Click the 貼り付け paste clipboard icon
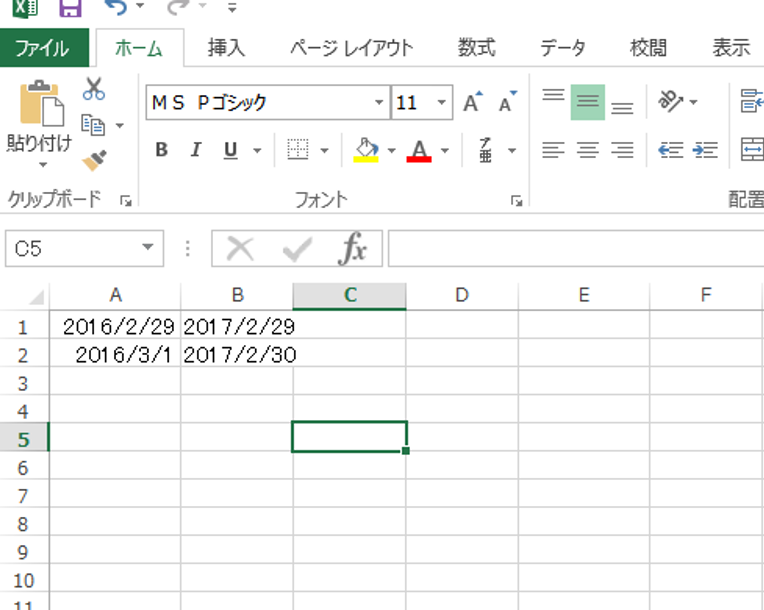This screenshot has height=610, width=764. pos(41,103)
